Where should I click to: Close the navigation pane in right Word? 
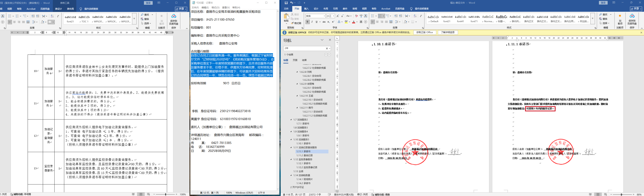[330, 40]
